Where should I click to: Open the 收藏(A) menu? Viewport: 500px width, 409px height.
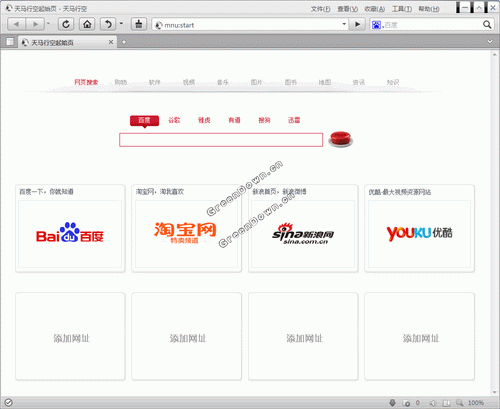pyautogui.click(x=375, y=9)
